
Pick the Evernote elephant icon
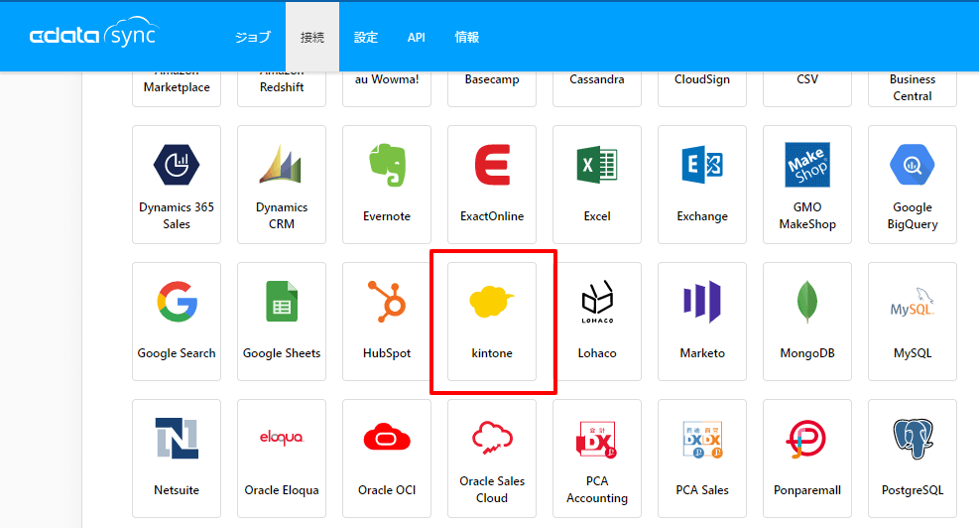(387, 165)
